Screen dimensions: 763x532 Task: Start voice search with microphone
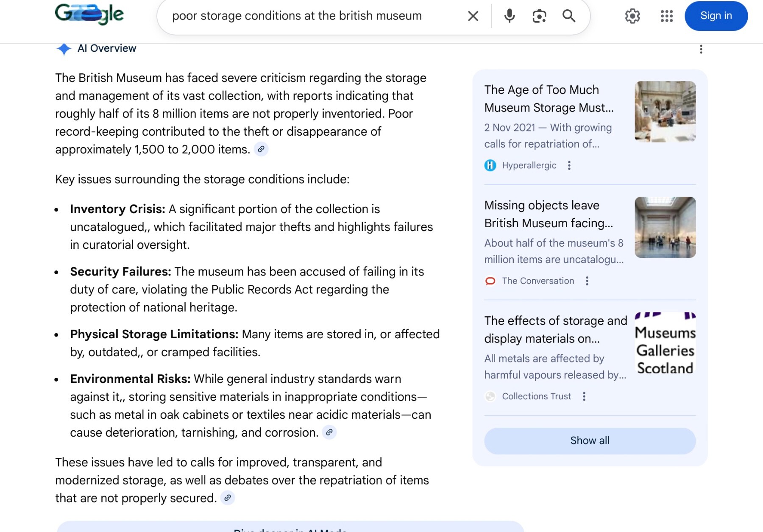pyautogui.click(x=509, y=16)
